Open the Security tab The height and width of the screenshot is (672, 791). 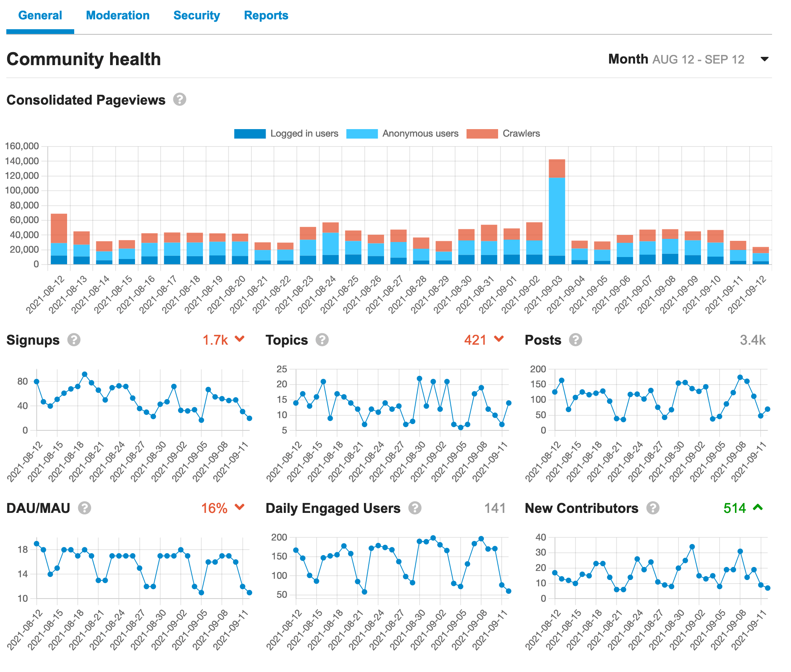click(197, 15)
